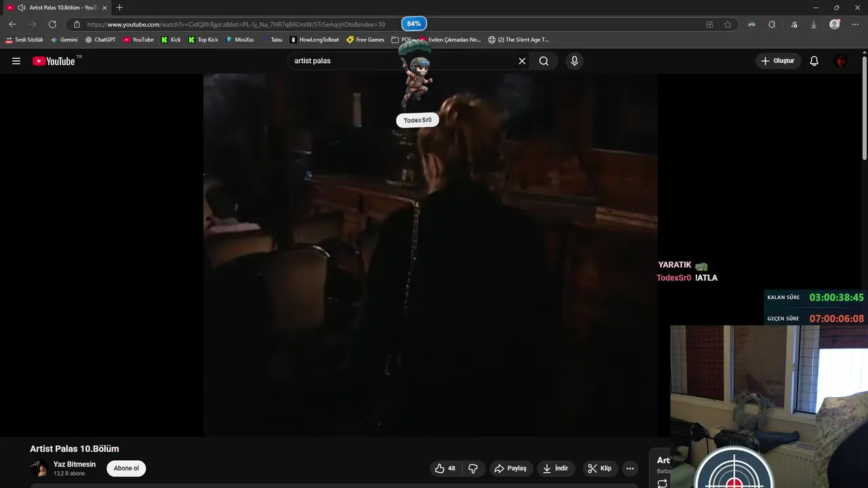The width and height of the screenshot is (868, 488).
Task: Open Tabu bookmark
Action: (x=272, y=40)
